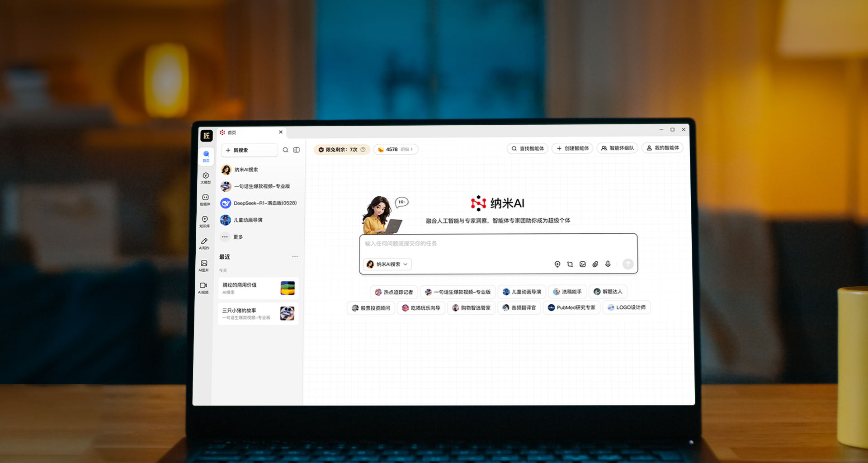Screen dimensions: 868x463
Task: Choose the 一句话生爆款视频-专业版 chip below the input box
Action: 458,292
